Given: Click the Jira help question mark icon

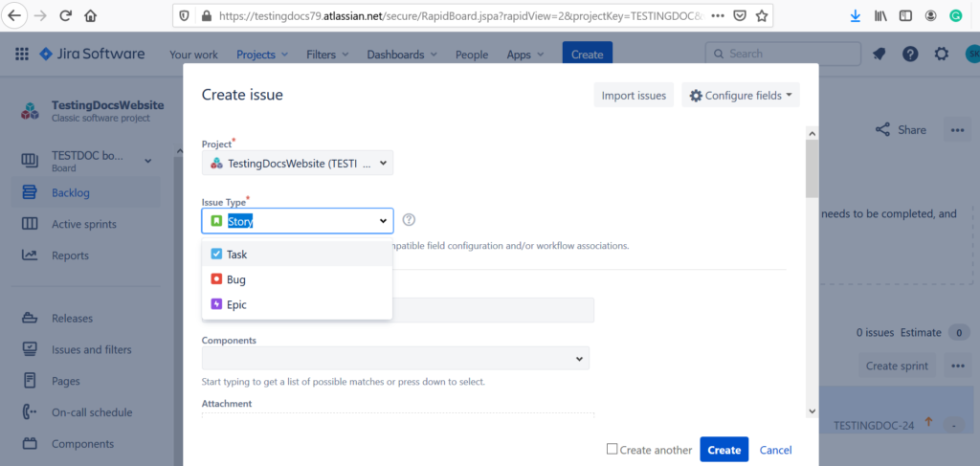Looking at the screenshot, I should [910, 55].
